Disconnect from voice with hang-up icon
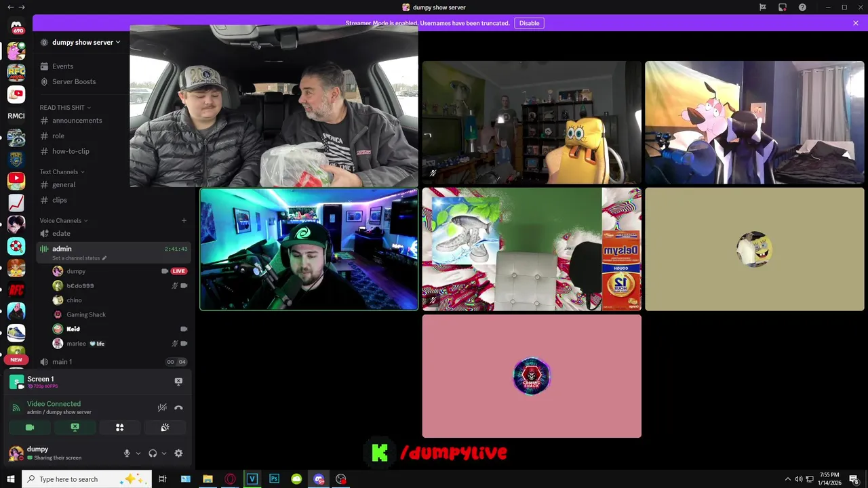The image size is (868, 488). click(178, 408)
